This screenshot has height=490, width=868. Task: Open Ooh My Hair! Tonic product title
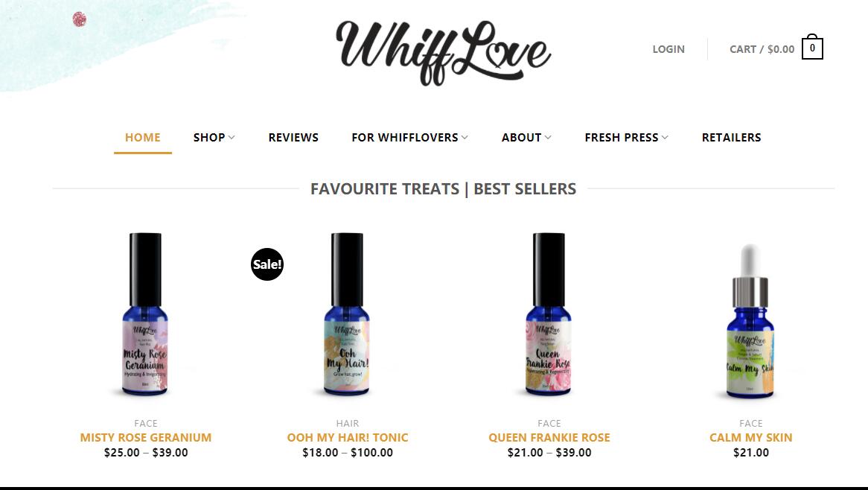pos(348,437)
